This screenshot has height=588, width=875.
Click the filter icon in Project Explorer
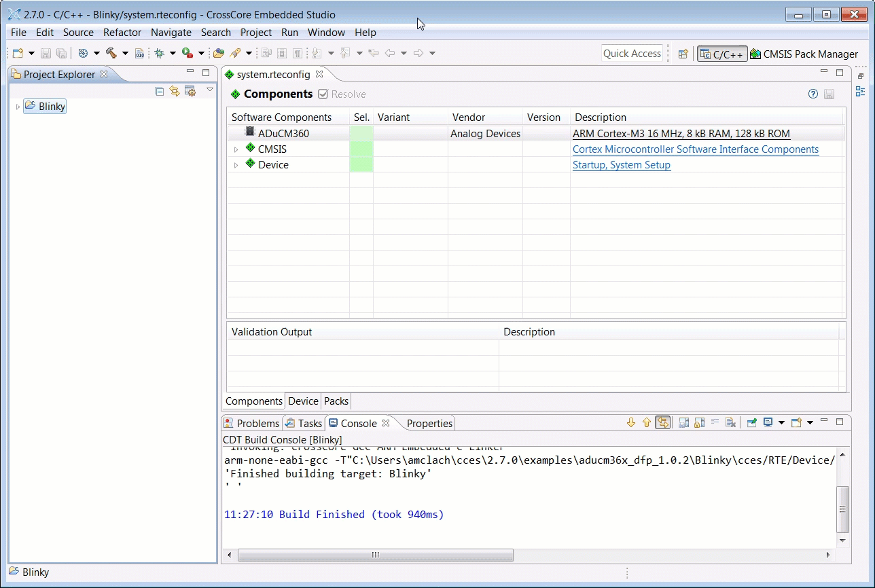190,91
